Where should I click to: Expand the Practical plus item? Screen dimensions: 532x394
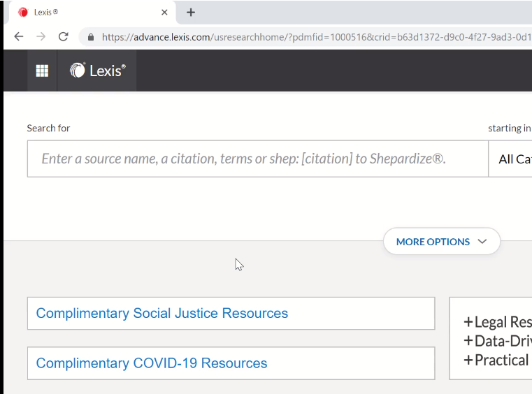pyautogui.click(x=496, y=360)
